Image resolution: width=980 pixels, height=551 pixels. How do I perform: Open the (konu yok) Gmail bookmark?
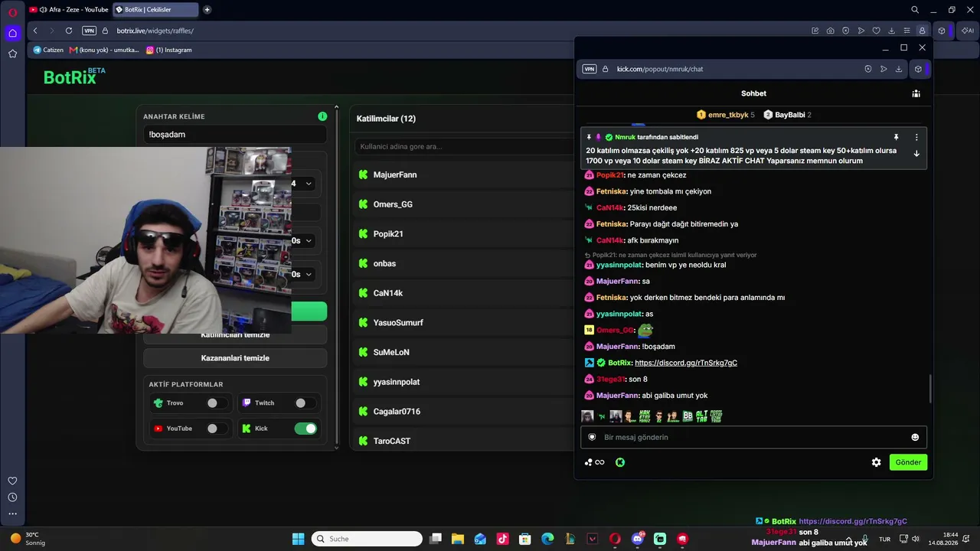(104, 50)
